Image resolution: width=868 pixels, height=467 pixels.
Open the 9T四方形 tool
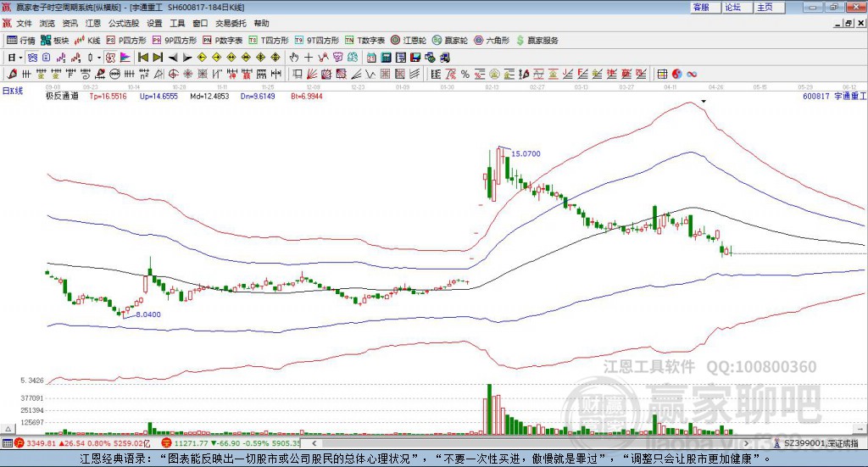(317, 41)
